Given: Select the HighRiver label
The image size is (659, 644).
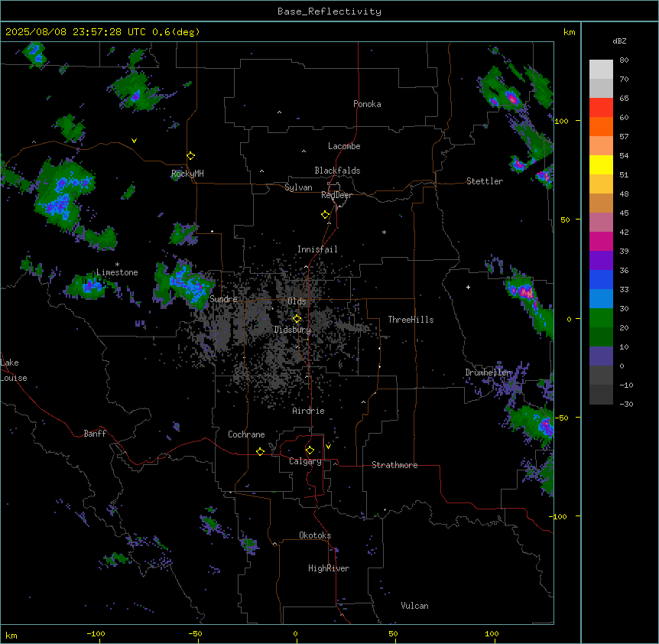Looking at the screenshot, I should pyautogui.click(x=329, y=568).
